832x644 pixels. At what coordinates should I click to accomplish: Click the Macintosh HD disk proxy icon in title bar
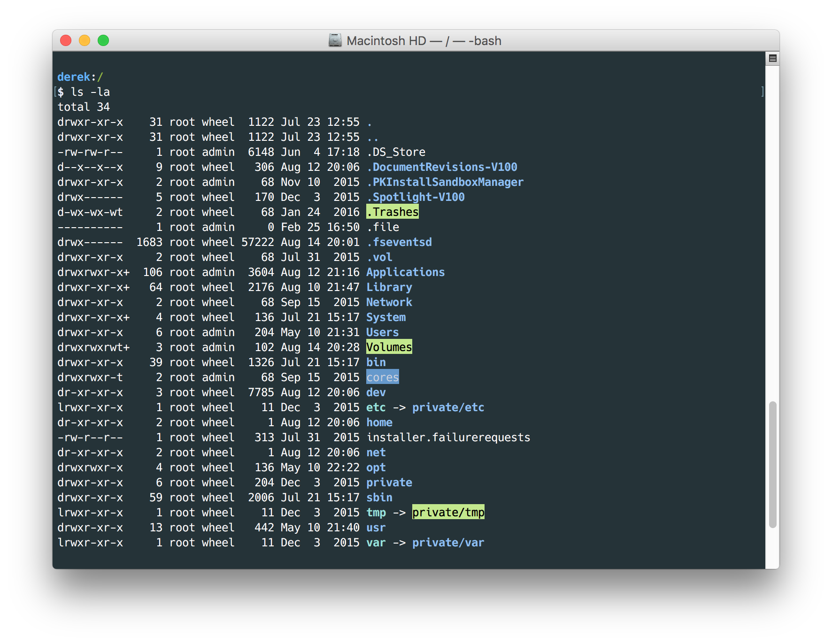pos(335,41)
